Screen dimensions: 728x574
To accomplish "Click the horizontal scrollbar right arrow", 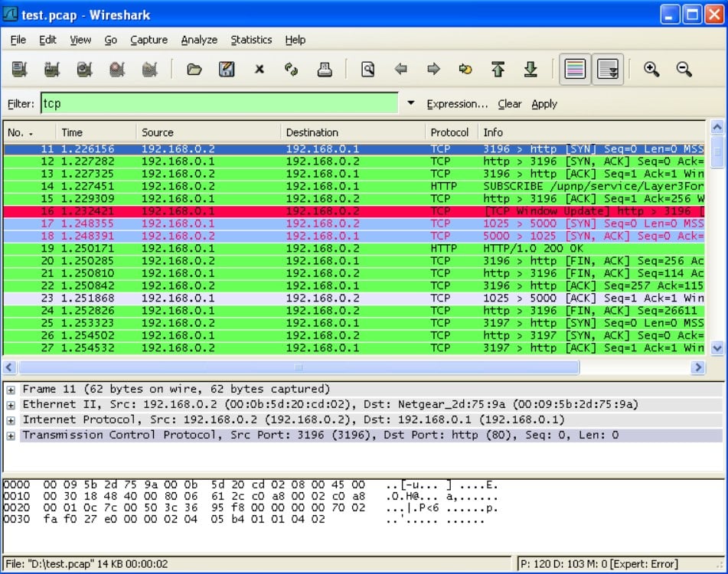I will (698, 367).
